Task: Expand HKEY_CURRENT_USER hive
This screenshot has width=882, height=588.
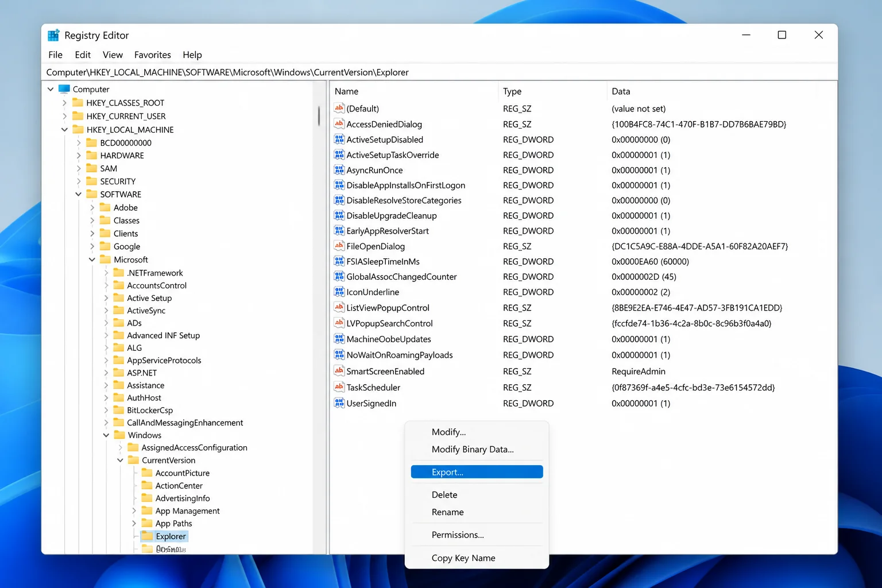Action: coord(64,116)
